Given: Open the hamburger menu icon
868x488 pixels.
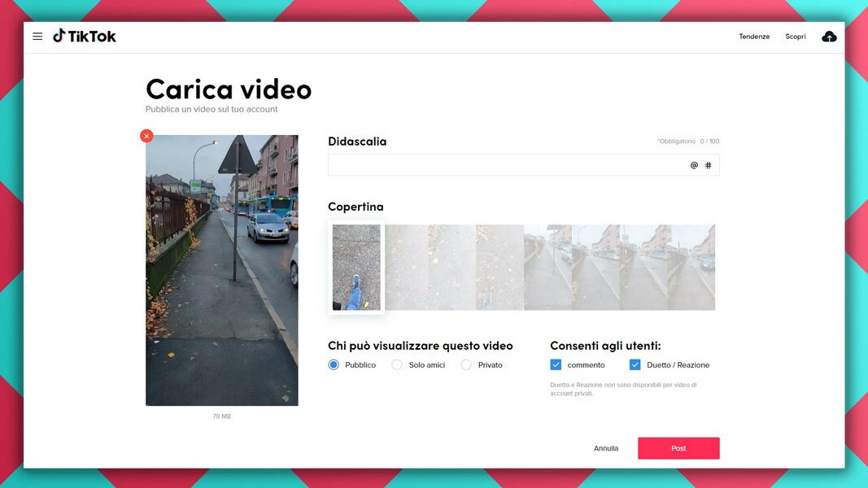Looking at the screenshot, I should pos(37,37).
